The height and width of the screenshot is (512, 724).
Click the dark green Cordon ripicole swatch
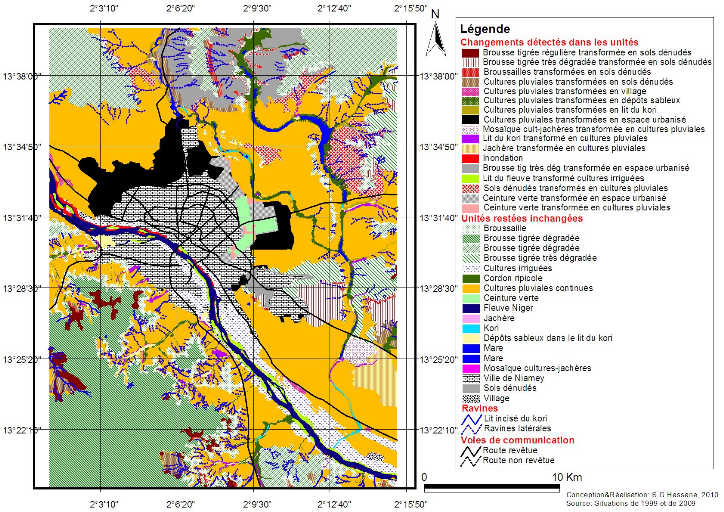coord(471,278)
